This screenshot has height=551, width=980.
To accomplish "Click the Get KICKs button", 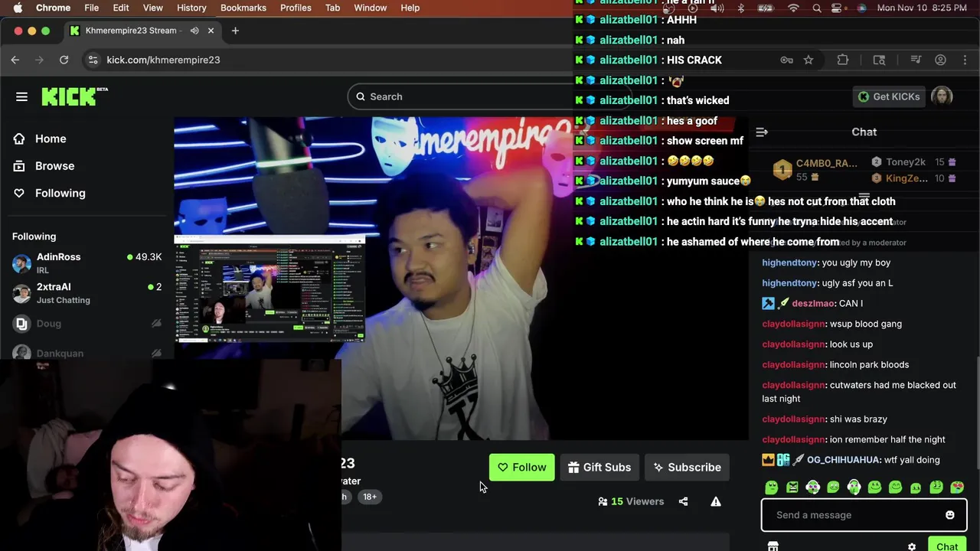I will coord(888,96).
